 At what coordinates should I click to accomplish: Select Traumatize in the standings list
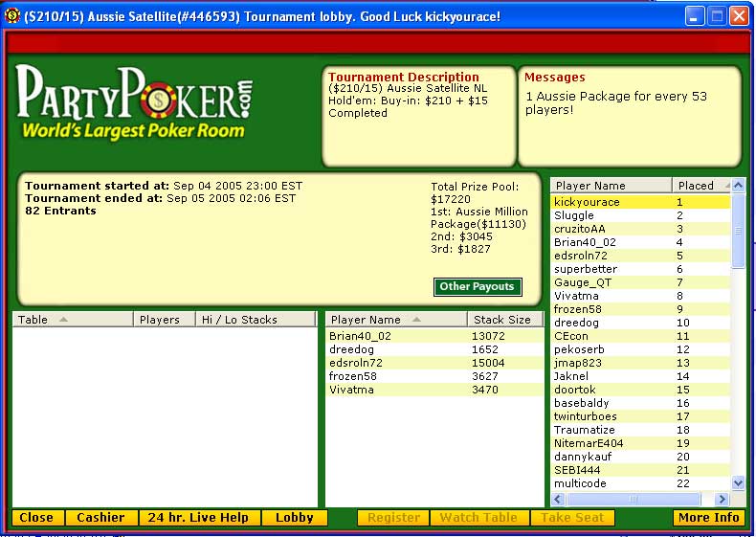[640, 430]
